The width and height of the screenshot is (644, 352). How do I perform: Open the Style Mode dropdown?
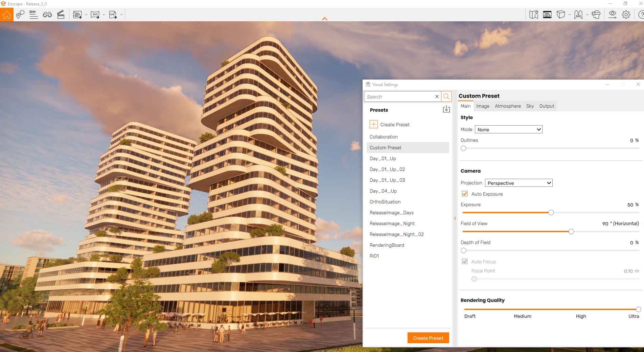(x=508, y=129)
